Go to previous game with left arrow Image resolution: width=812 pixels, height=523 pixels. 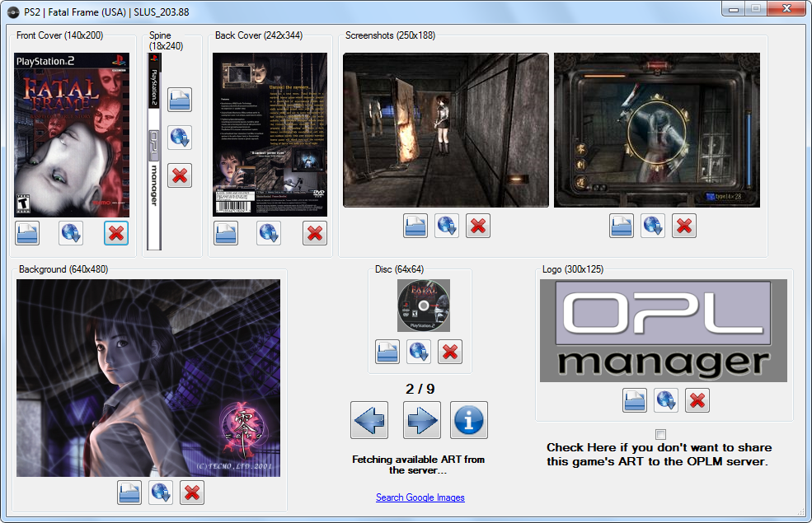pyautogui.click(x=369, y=420)
